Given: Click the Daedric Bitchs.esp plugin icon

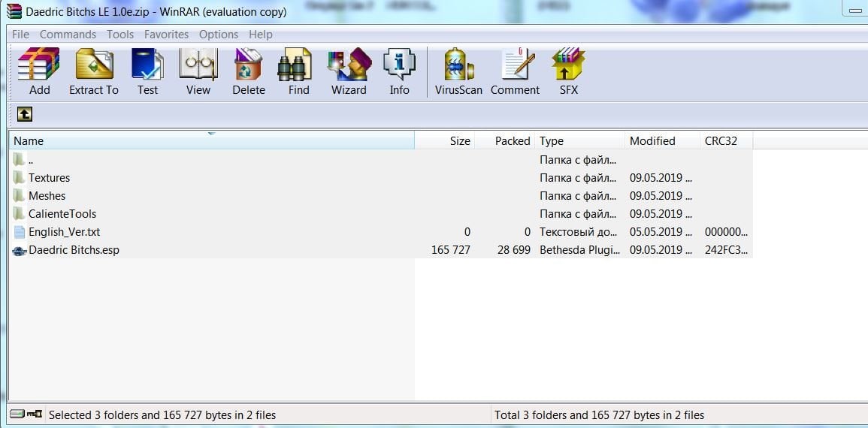Looking at the screenshot, I should 20,251.
